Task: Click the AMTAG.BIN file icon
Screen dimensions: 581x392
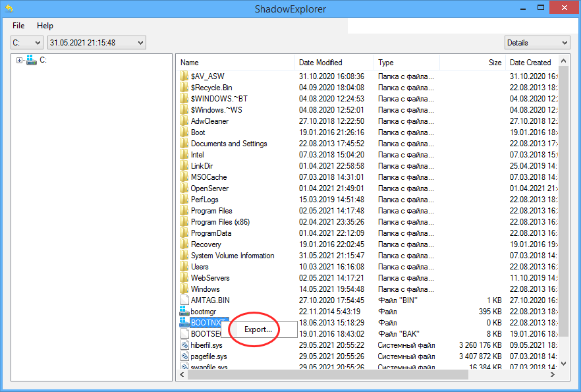Action: 184,300
